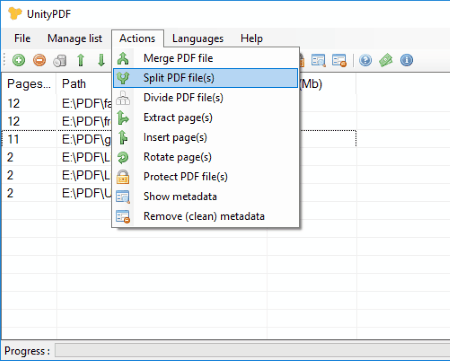Click the orange remove file toolbar icon
450x361 pixels.
pos(39,60)
